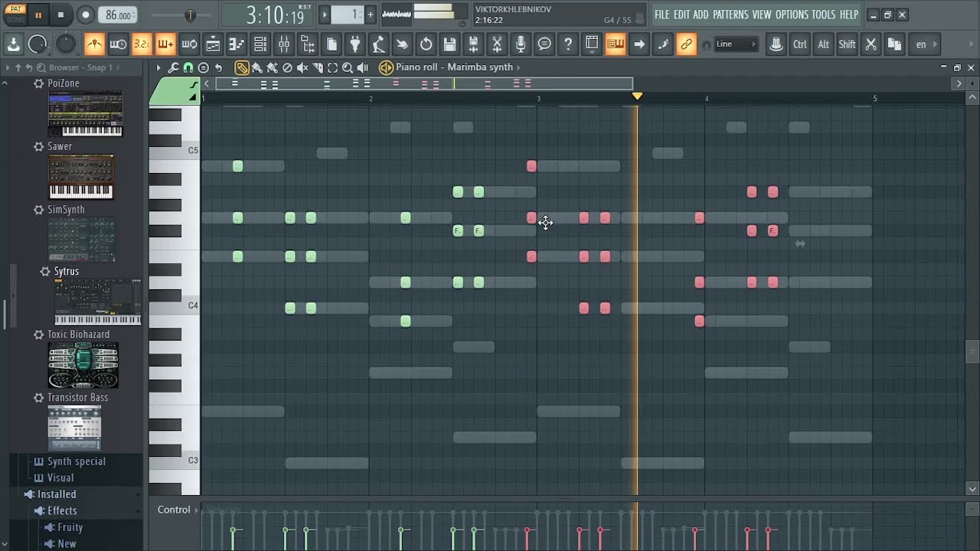The image size is (980, 551).
Task: Click the Undo history circular arrow
Action: click(x=426, y=44)
